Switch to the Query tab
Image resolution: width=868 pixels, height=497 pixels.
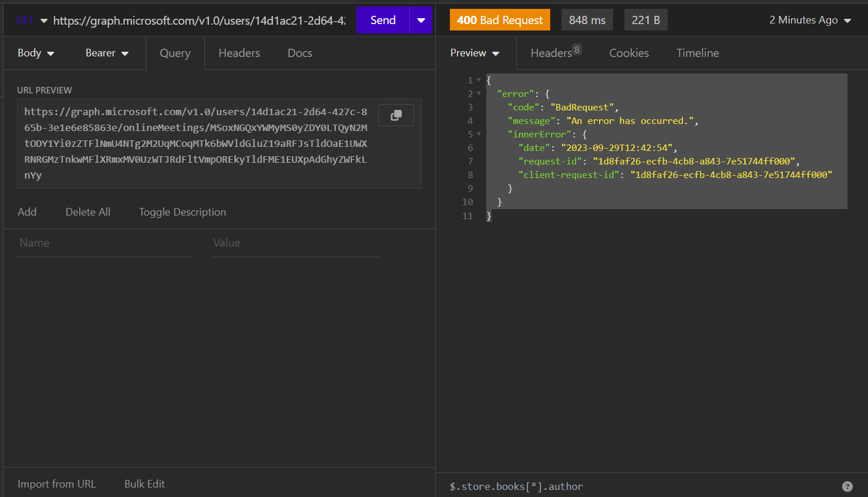175,53
